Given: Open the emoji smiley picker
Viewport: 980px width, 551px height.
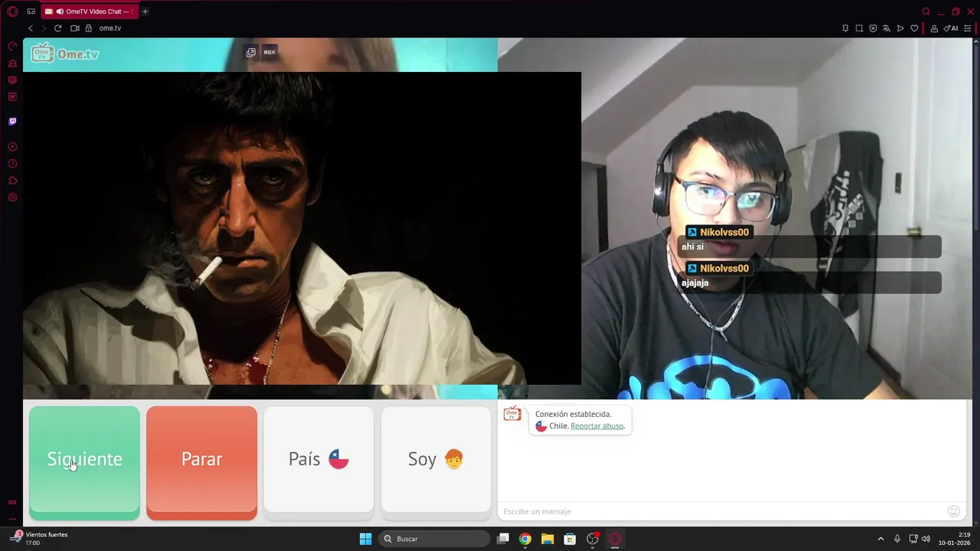Looking at the screenshot, I should [954, 511].
